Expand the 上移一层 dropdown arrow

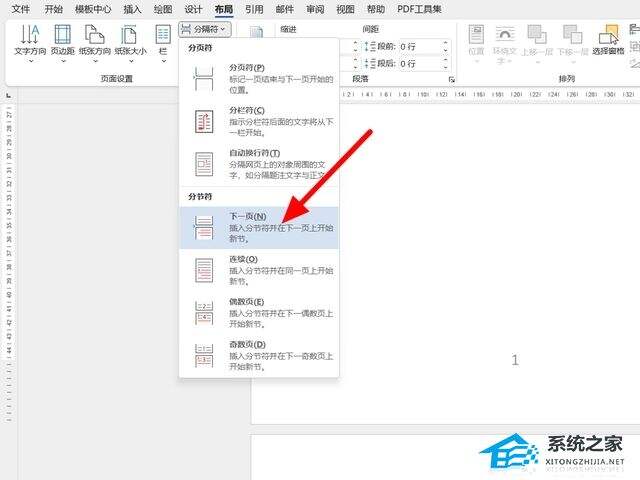538,62
